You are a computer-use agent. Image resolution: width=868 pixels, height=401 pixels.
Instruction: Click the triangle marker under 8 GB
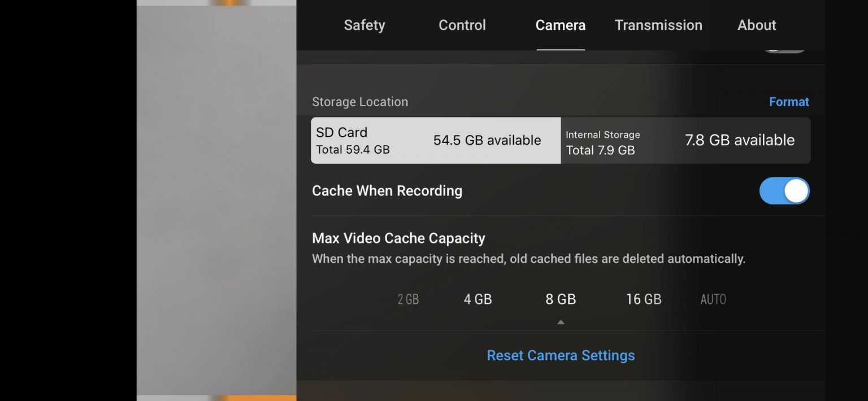click(x=561, y=322)
